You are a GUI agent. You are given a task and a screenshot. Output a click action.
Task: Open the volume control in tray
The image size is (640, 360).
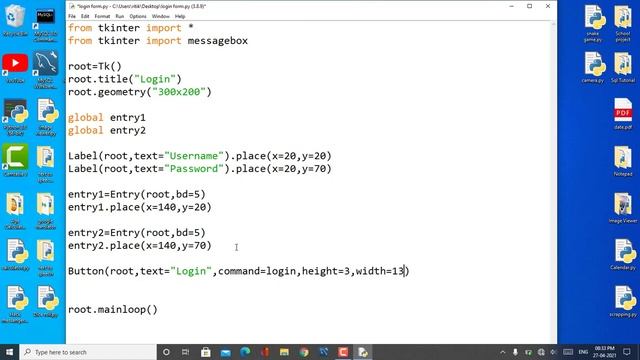tap(554, 352)
